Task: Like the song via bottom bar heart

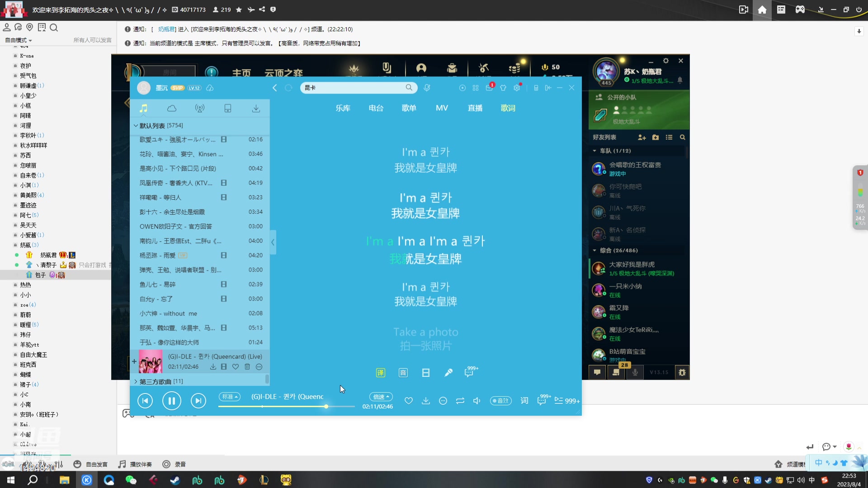Action: tap(409, 401)
